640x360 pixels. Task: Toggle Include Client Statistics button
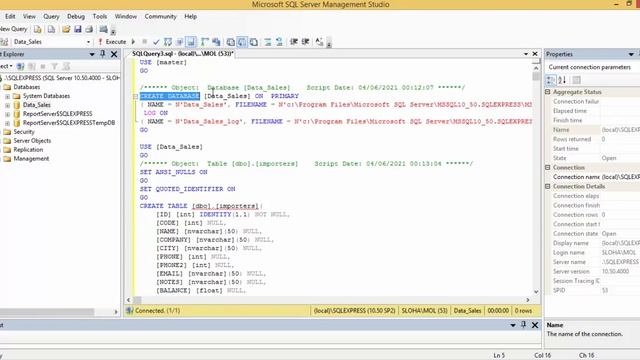click(x=216, y=42)
